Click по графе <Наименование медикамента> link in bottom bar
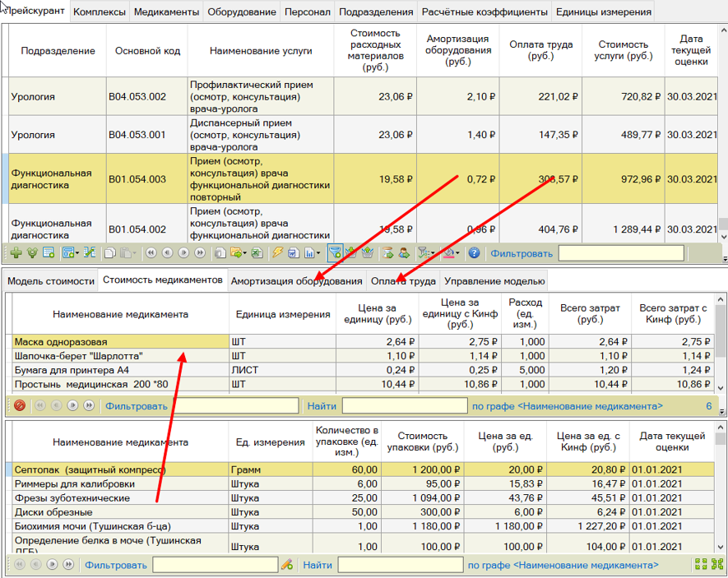Viewport: 728px width, 578px height. coord(563,565)
